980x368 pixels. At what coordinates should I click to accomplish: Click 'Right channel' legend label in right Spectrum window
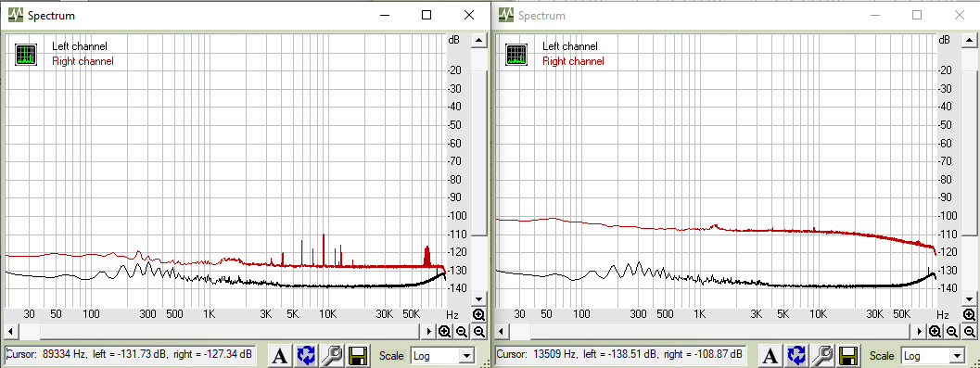tap(574, 61)
